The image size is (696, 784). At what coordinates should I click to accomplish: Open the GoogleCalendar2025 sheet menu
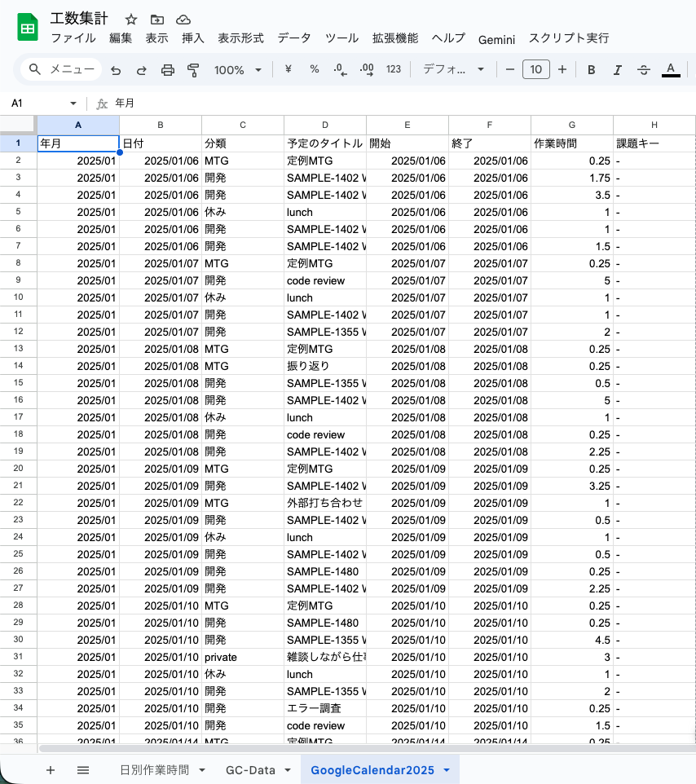446,769
